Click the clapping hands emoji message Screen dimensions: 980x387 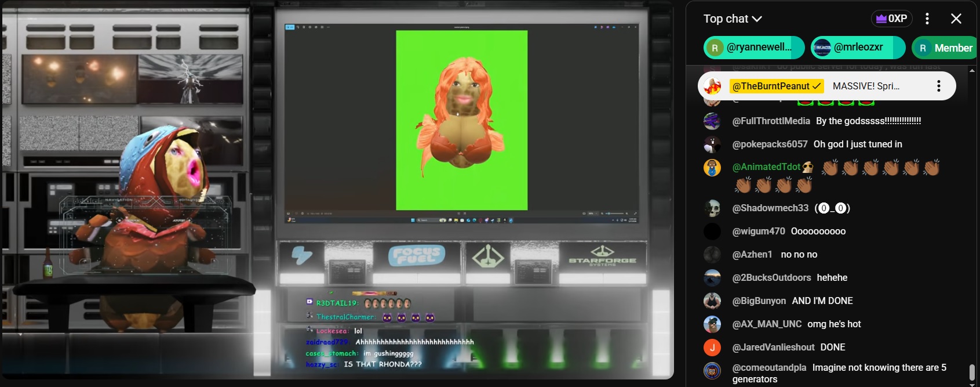(837, 176)
